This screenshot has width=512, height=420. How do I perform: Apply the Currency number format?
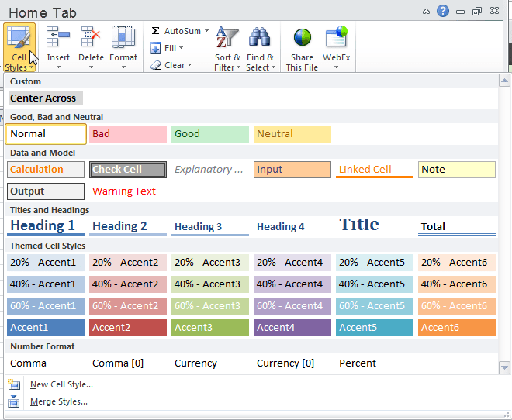[195, 363]
